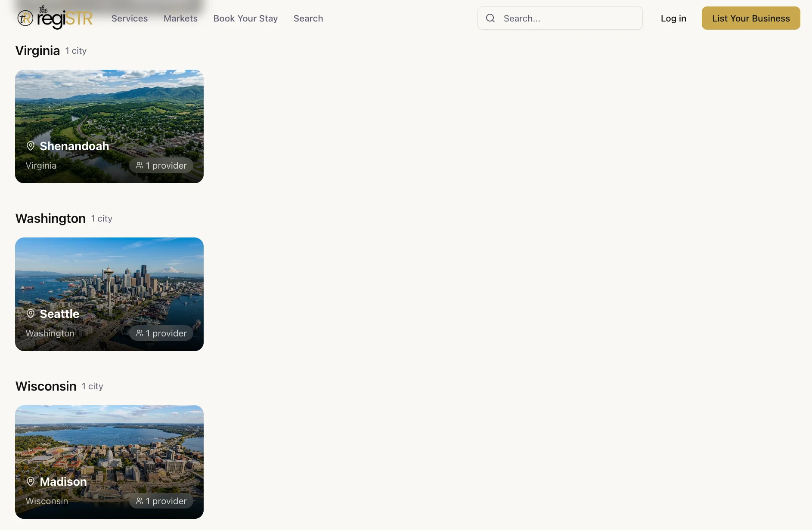Click the Washington label on Seattle card
Image resolution: width=812 pixels, height=530 pixels.
[50, 333]
